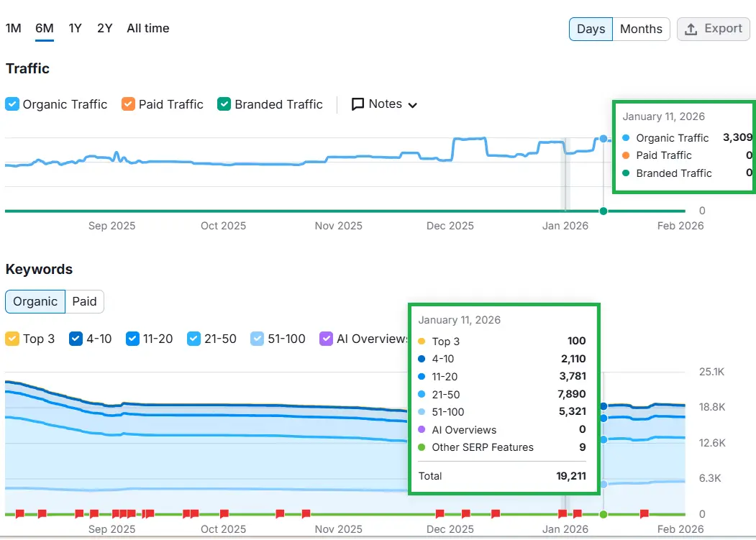
Task: Click the Export upload icon
Action: click(691, 29)
